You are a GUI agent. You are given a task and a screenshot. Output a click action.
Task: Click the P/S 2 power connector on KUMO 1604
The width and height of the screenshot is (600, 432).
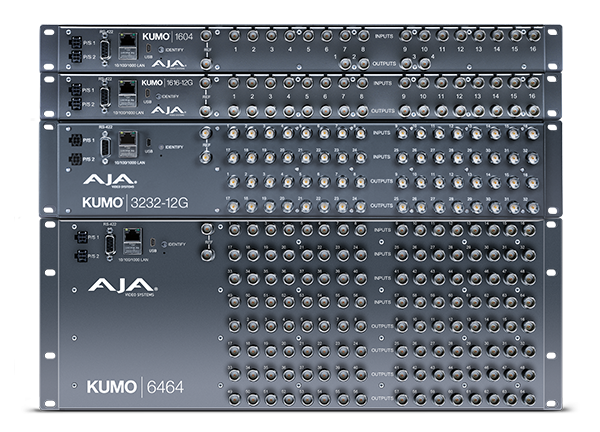coord(75,57)
